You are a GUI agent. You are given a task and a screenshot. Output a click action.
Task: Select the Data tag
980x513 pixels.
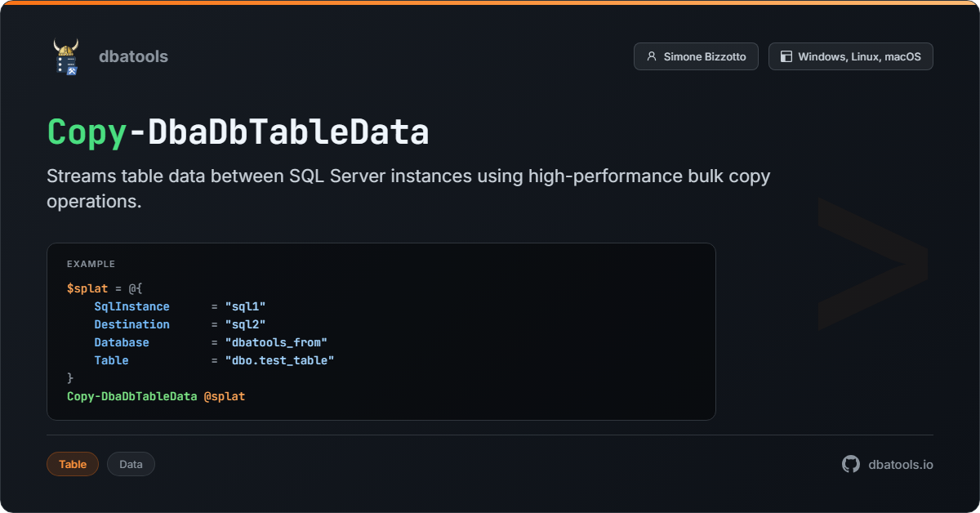[x=131, y=464]
